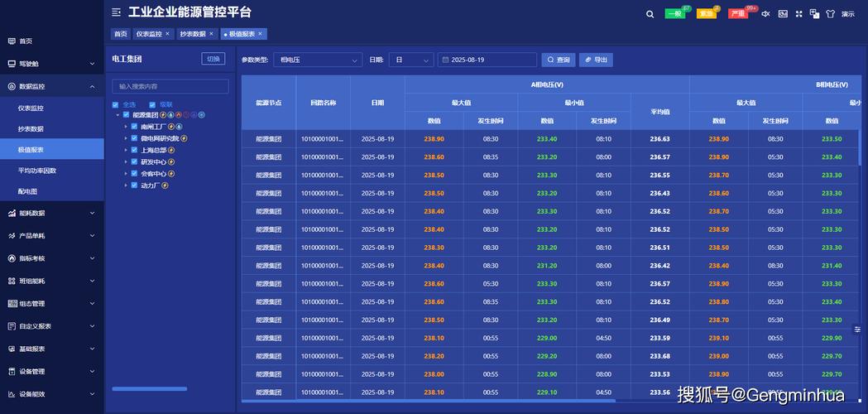Click the 班组能耗 grid icon in sidebar

point(12,281)
